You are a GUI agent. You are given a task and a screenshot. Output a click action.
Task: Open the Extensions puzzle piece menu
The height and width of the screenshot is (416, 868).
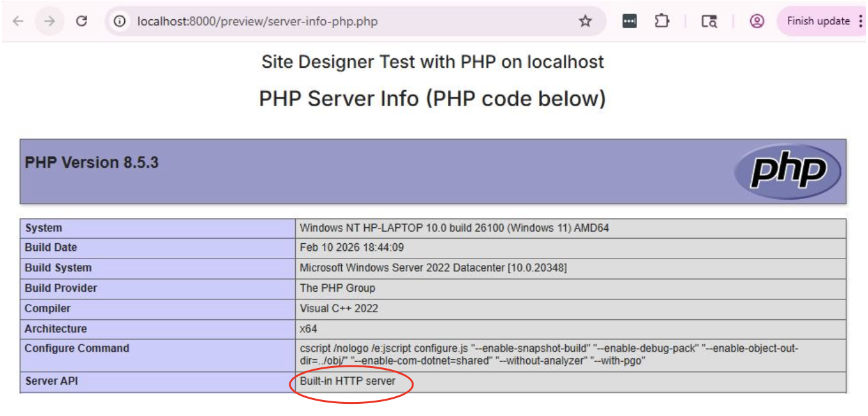click(661, 21)
